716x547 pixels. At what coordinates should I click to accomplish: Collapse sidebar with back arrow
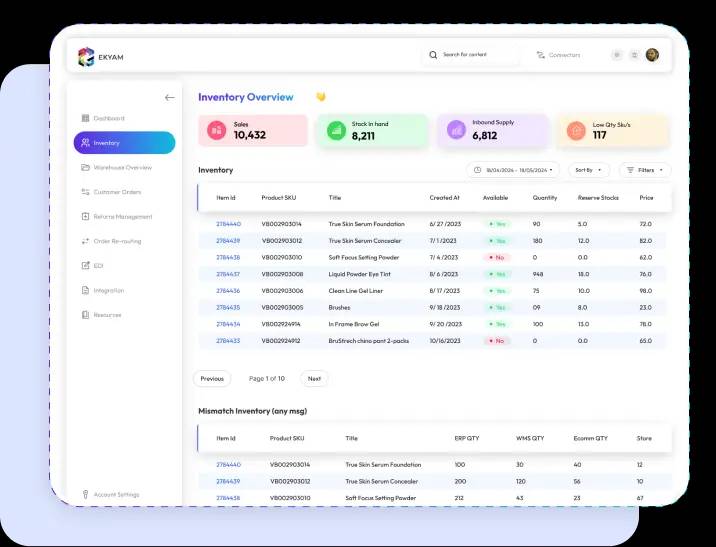(169, 97)
